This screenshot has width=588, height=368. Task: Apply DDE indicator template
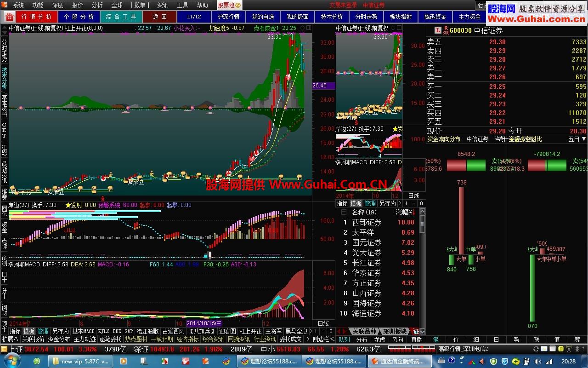click(x=117, y=331)
